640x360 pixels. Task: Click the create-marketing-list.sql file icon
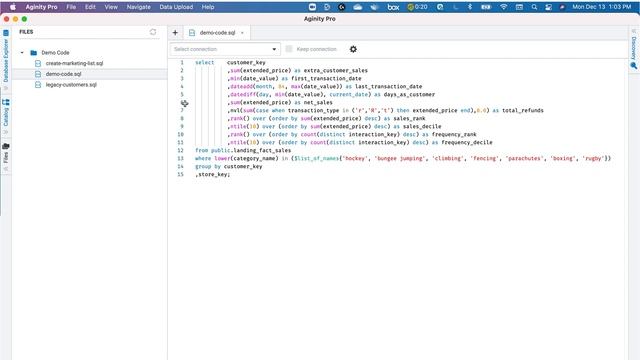pos(38,63)
